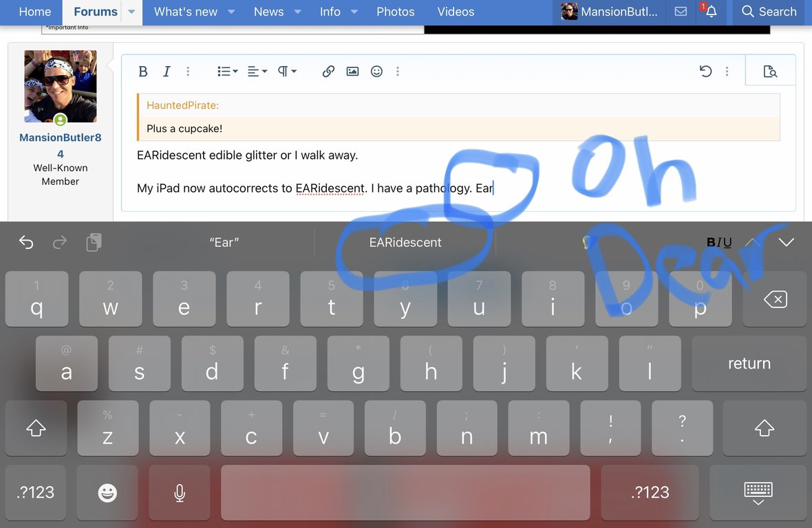The image size is (812, 528).
Task: Tap the keyboard microphone dictation key
Action: click(180, 492)
